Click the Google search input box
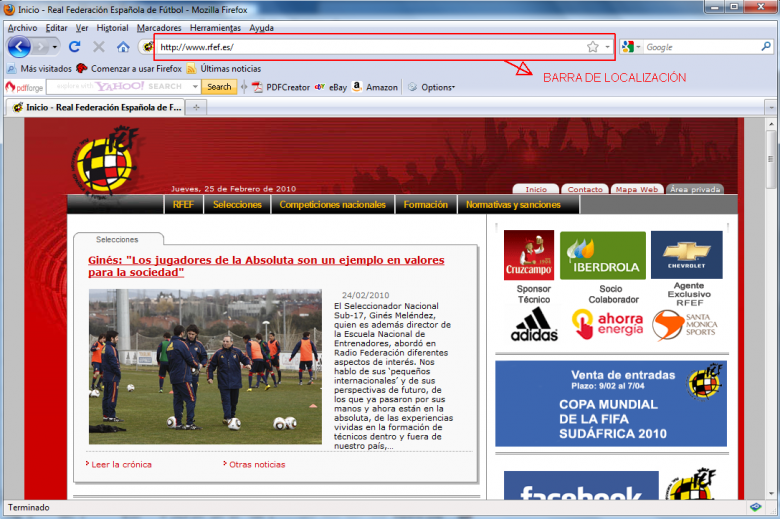Image resolution: width=780 pixels, height=519 pixels. click(x=701, y=47)
